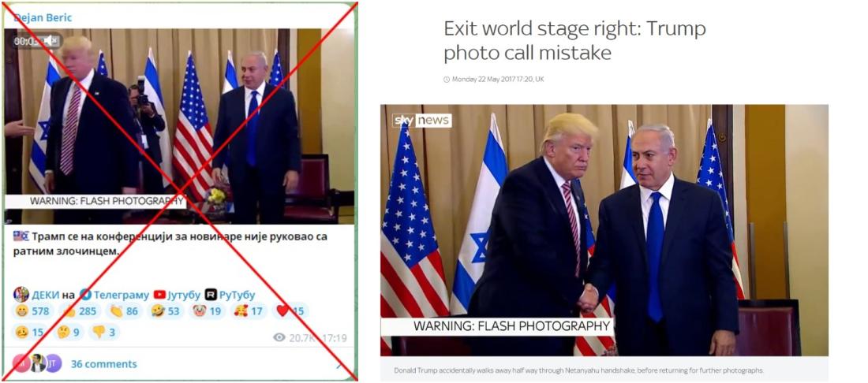Click the RuTube logo icon
This screenshot has width=868, height=383.
[211, 295]
